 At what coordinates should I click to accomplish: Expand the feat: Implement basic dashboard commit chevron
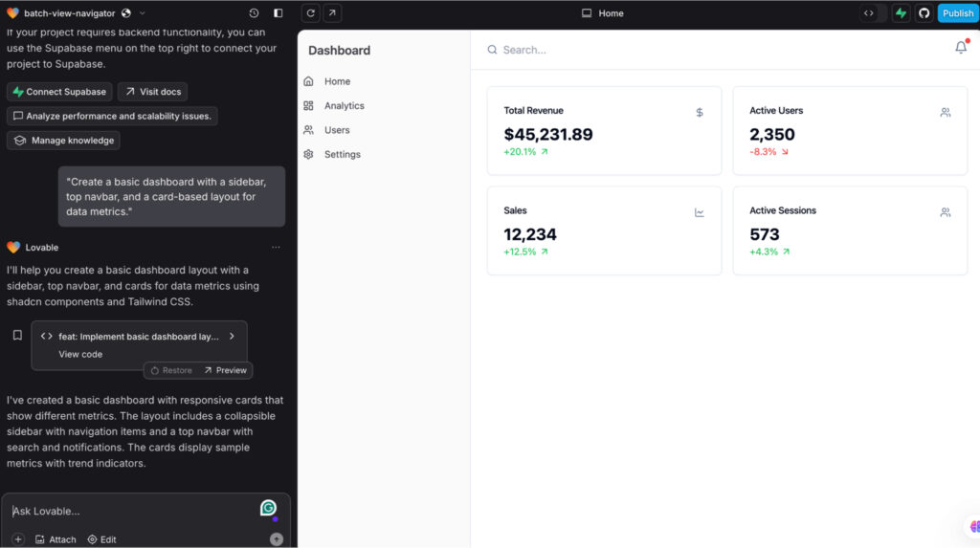(x=232, y=336)
